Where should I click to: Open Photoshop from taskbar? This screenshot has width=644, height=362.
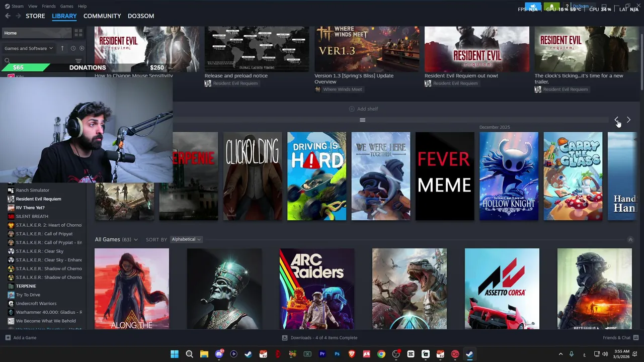point(337,354)
